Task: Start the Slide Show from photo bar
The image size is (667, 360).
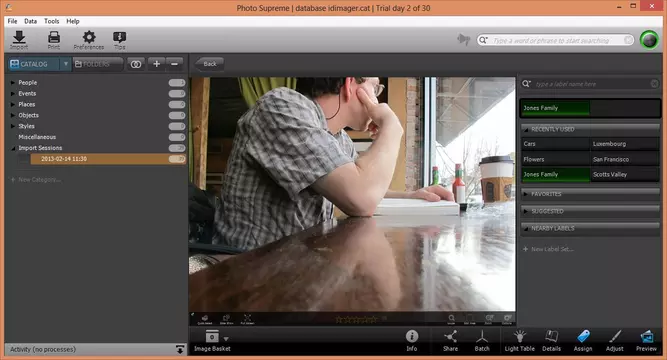Action: (226, 319)
